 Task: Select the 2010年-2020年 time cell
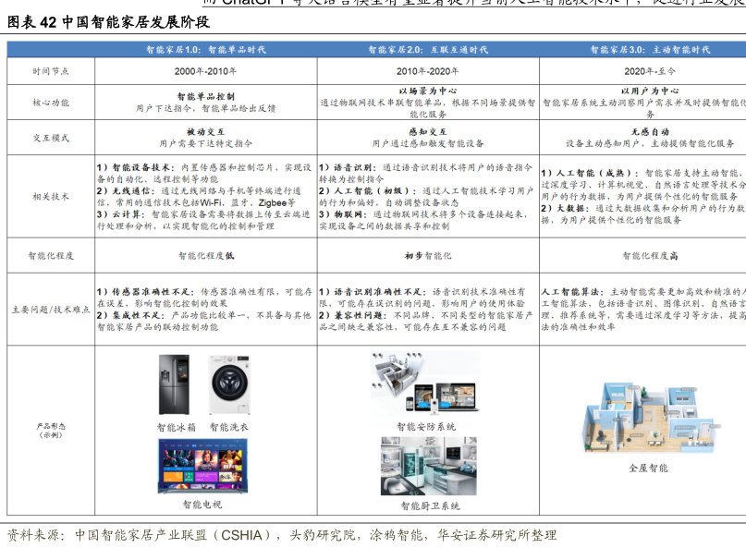pyautogui.click(x=426, y=71)
